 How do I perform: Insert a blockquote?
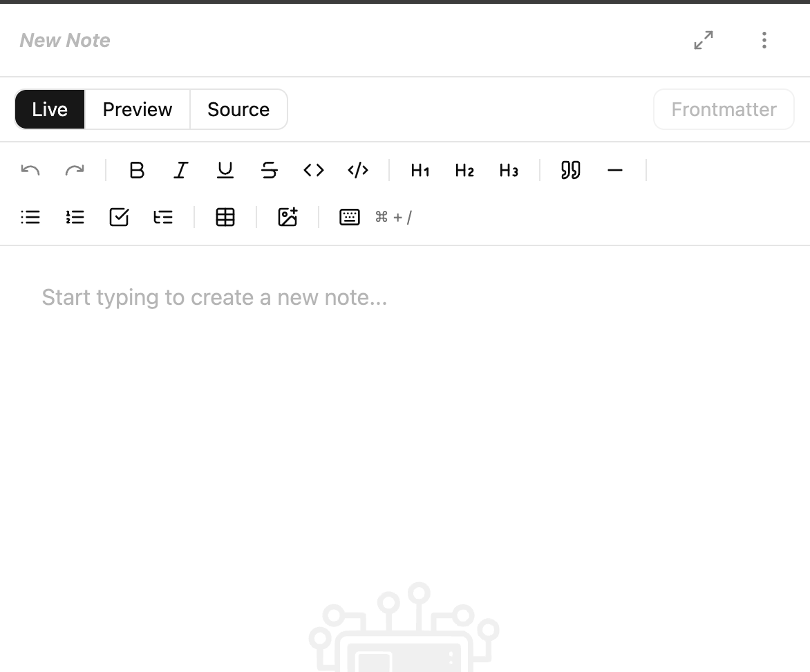pos(570,170)
